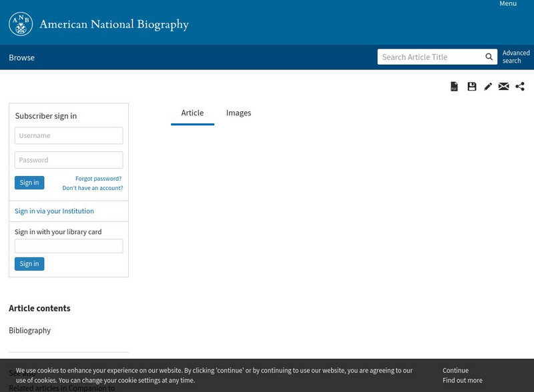Open the Browse menu
Image resolution: width=534 pixels, height=392 pixels.
[x=22, y=57]
